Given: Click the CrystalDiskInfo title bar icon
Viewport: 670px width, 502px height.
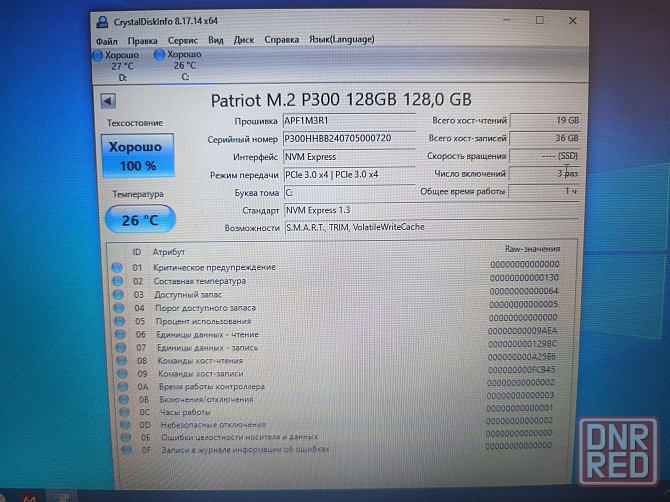Looking at the screenshot, I should point(102,22).
